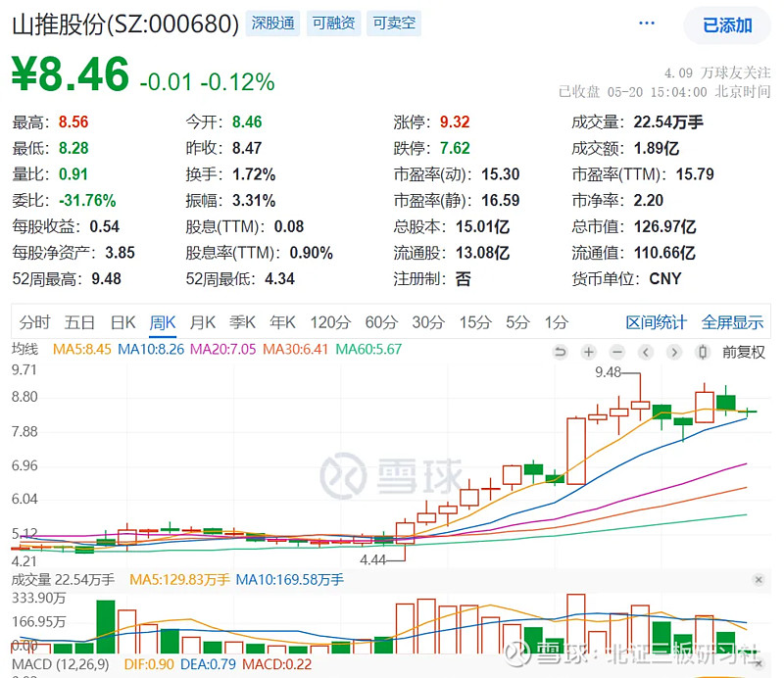The height and width of the screenshot is (678, 784).
Task: Click the 均线 indicator label
Action: pos(25,349)
